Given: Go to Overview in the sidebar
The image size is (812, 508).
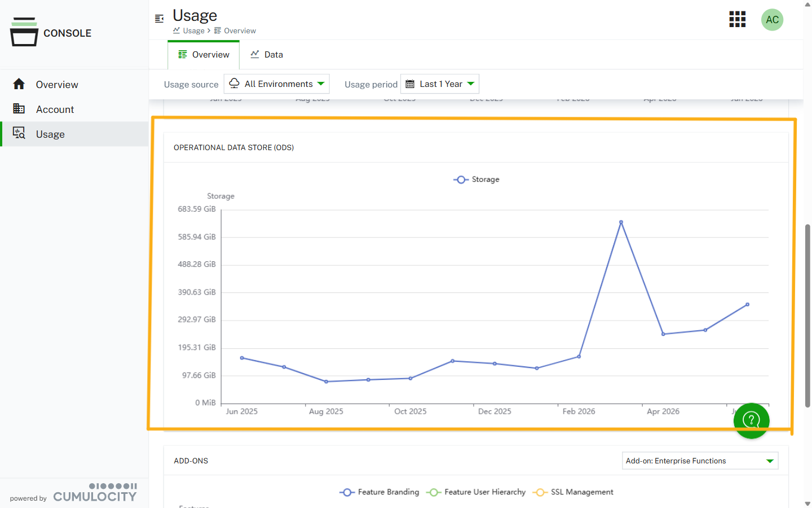Looking at the screenshot, I should click(74, 85).
